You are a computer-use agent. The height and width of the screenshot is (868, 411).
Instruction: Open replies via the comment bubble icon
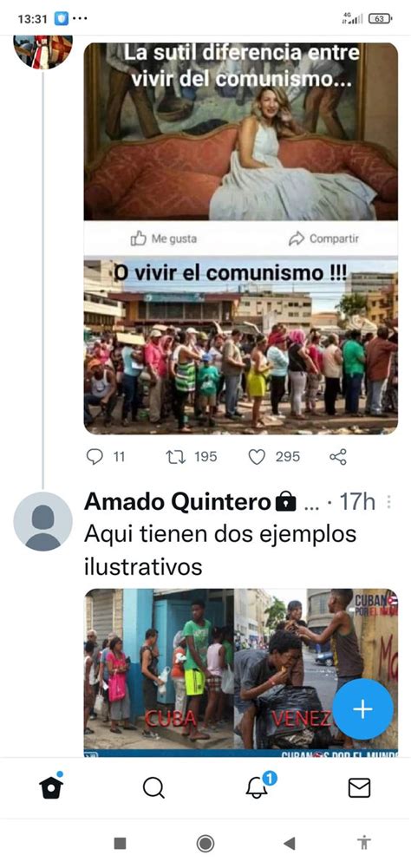[x=95, y=457]
